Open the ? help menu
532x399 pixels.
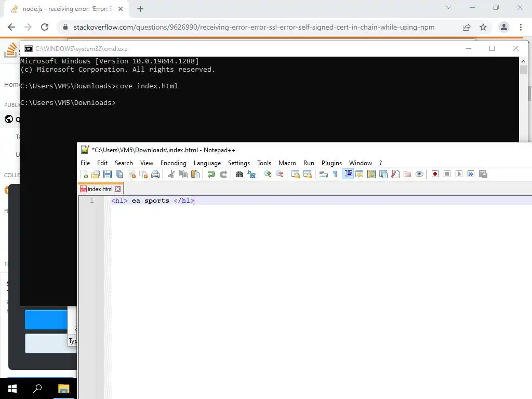pos(381,163)
